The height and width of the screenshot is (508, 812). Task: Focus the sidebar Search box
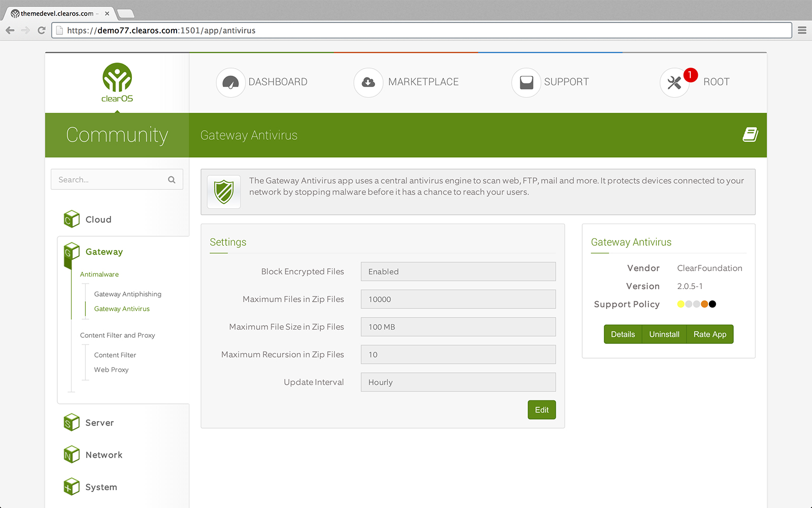pos(117,179)
